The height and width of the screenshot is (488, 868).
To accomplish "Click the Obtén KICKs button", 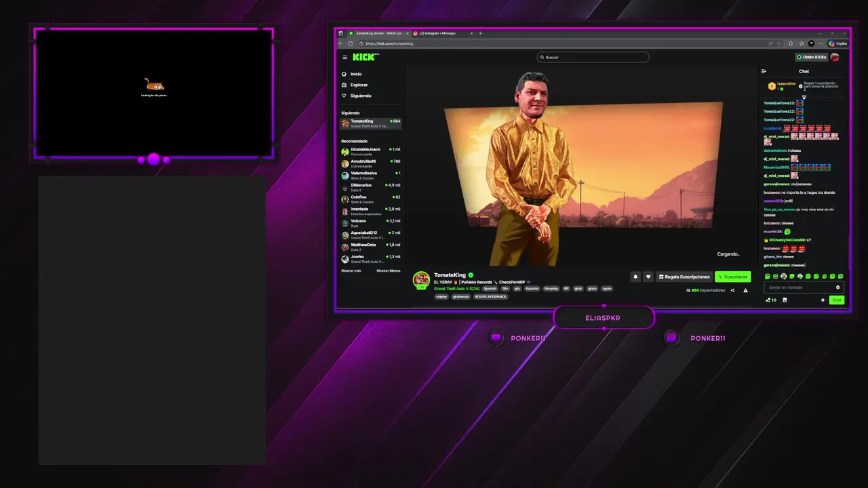I will point(811,58).
